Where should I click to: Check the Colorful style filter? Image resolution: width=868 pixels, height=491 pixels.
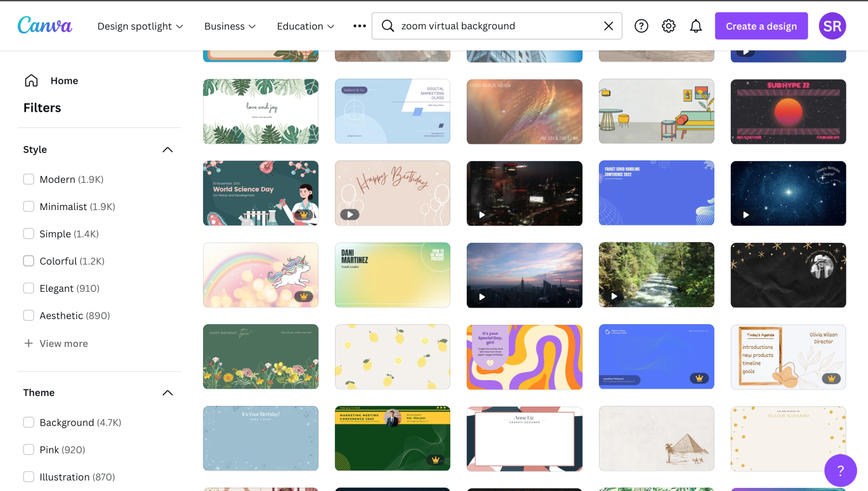pyautogui.click(x=28, y=261)
